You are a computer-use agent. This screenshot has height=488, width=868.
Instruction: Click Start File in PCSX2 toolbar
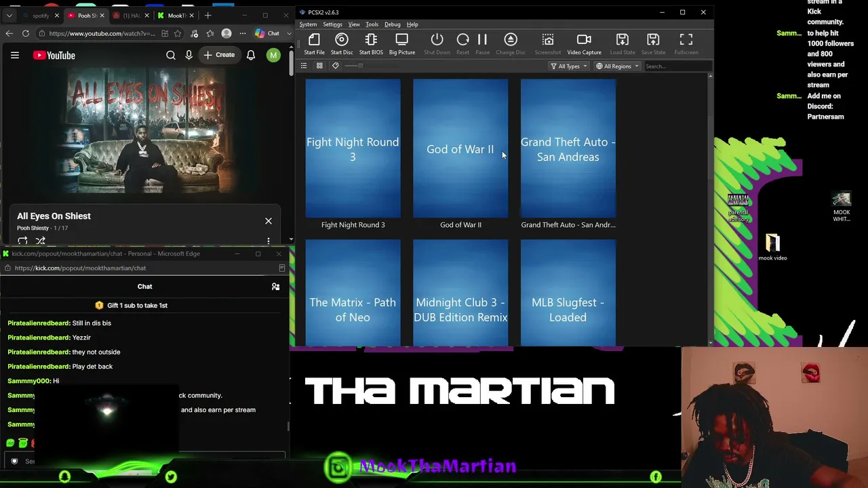click(x=314, y=44)
